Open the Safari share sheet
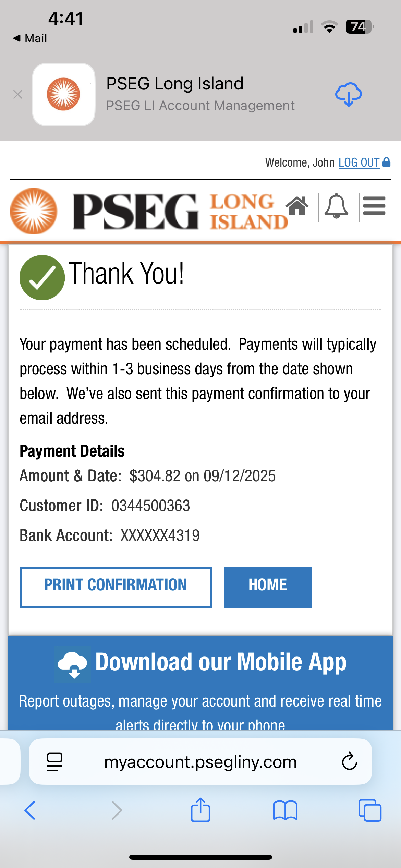This screenshot has height=868, width=401. coord(200,810)
